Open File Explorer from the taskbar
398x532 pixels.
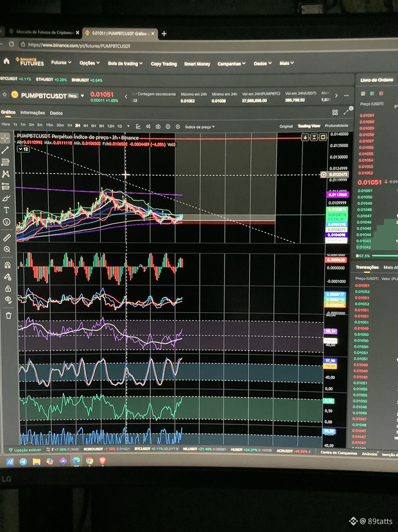[37, 461]
